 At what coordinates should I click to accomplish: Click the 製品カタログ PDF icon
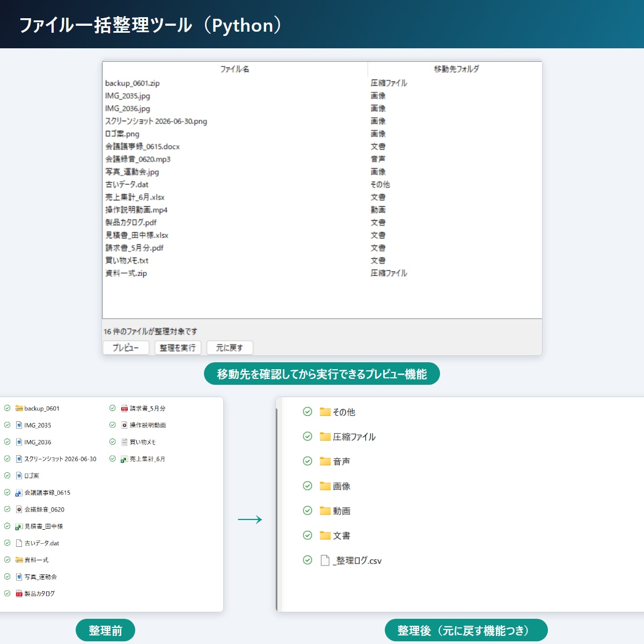click(19, 594)
